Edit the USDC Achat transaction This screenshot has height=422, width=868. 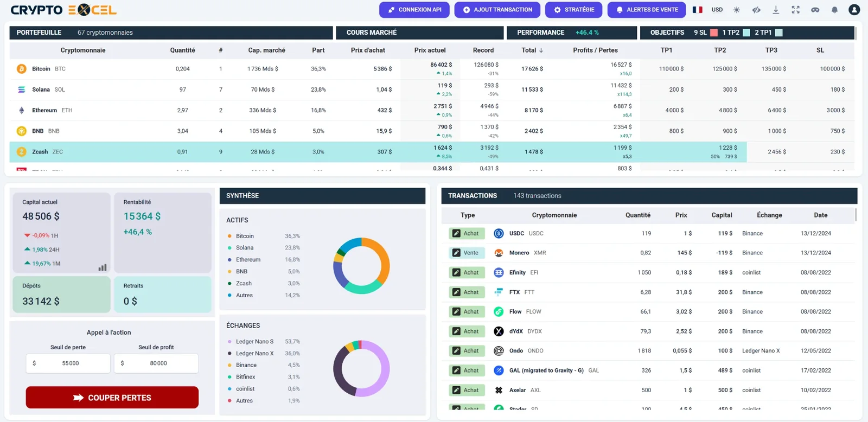pos(466,233)
